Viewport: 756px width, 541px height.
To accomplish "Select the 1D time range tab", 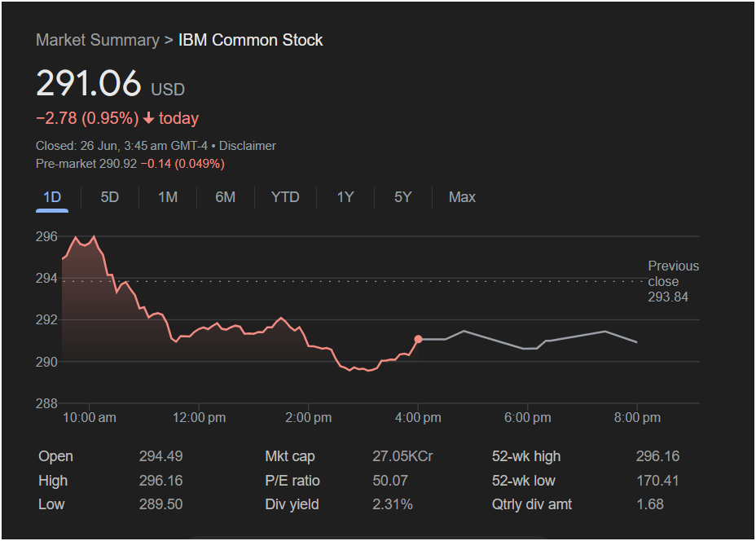I will point(52,197).
